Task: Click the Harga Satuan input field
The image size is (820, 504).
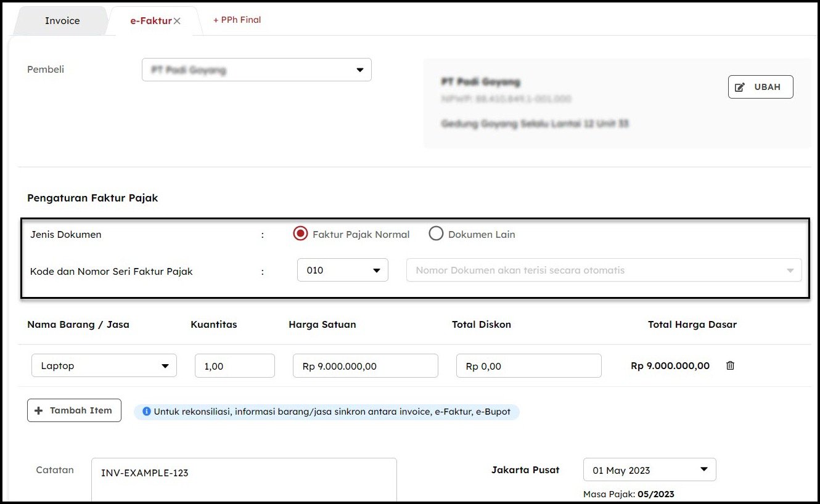Action: 365,366
